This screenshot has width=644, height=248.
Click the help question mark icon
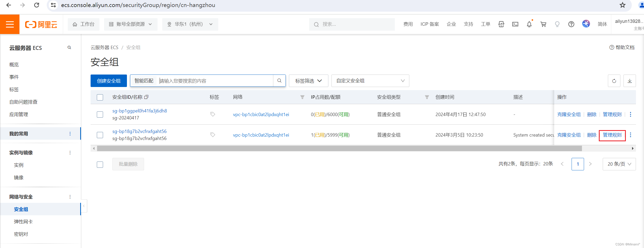click(571, 24)
